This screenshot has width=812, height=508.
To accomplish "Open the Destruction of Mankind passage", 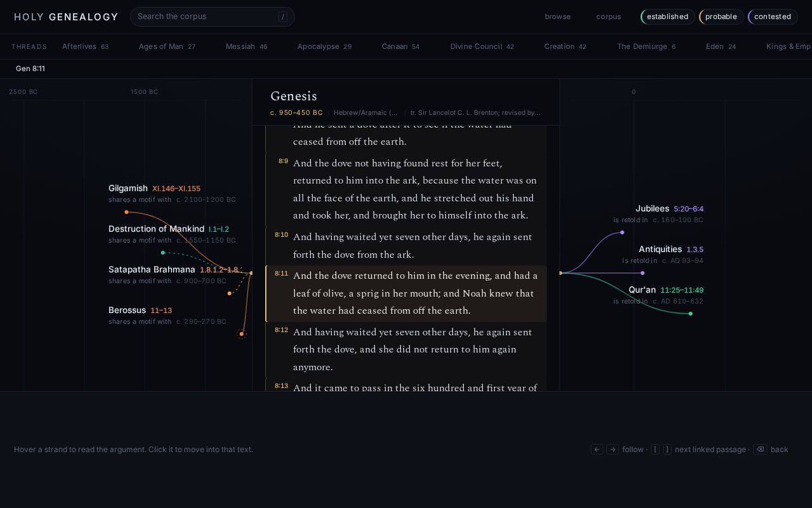I will point(172,234).
